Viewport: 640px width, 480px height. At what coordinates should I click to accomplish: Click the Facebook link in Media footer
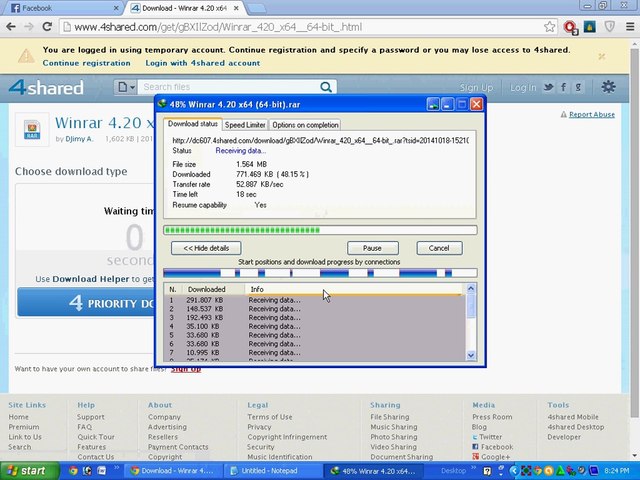pos(497,447)
